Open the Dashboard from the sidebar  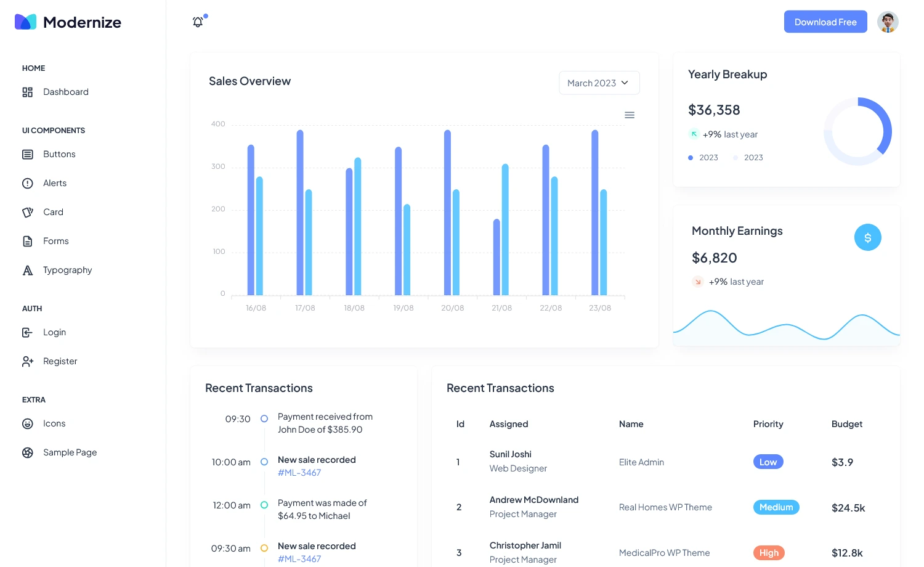point(65,92)
